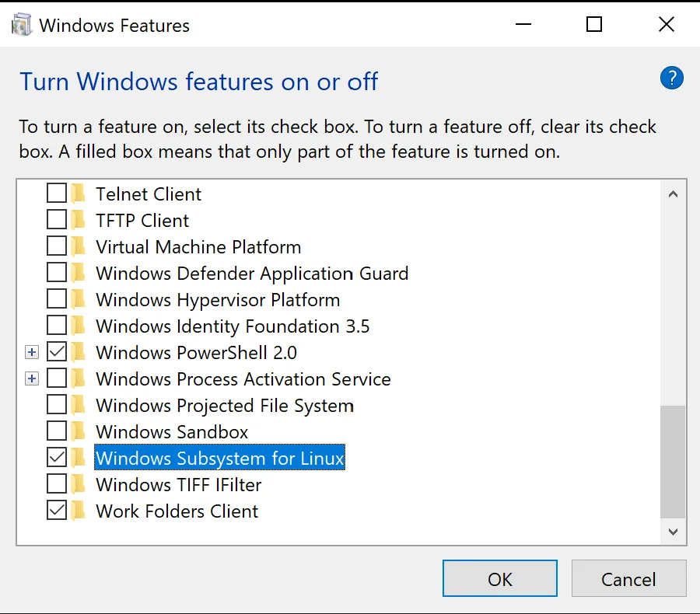
Task: Enable the TFTP Client checkbox
Action: coord(57,219)
